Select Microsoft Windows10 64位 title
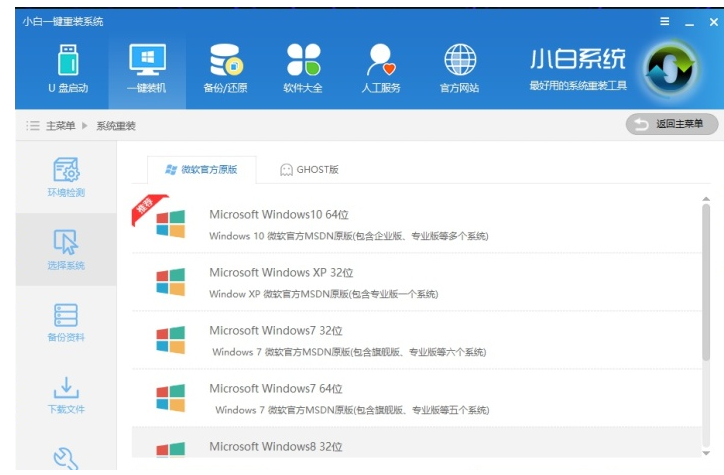Image resolution: width=724 pixels, height=475 pixels. tap(279, 215)
